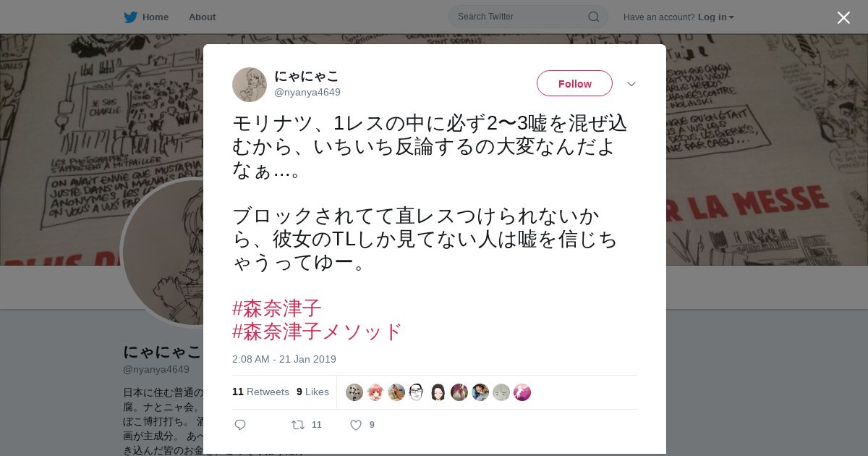Like the tweet with the heart icon

click(356, 425)
